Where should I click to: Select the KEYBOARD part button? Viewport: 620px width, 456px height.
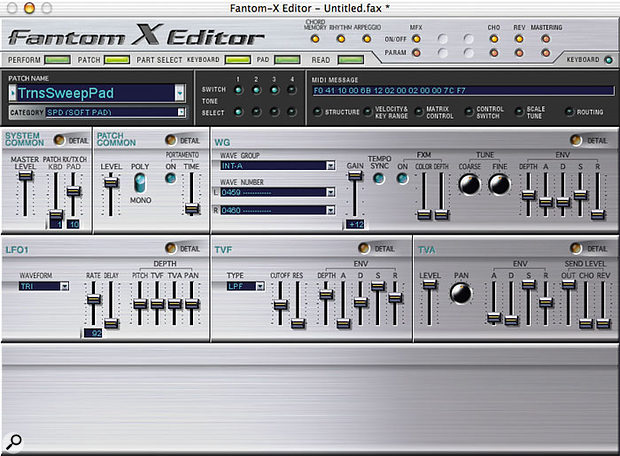238,60
